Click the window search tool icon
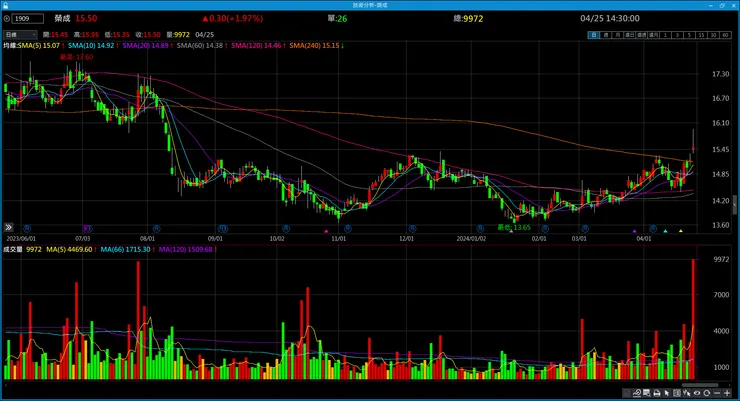The height and width of the screenshot is (401, 740). 647,393
